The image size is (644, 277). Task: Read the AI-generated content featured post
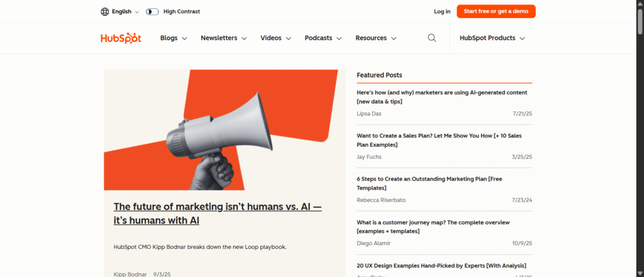(x=441, y=97)
